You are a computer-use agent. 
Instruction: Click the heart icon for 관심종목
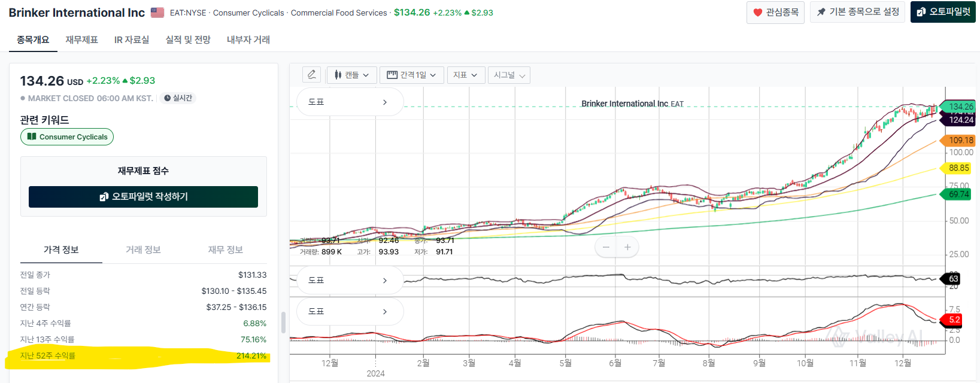point(757,12)
